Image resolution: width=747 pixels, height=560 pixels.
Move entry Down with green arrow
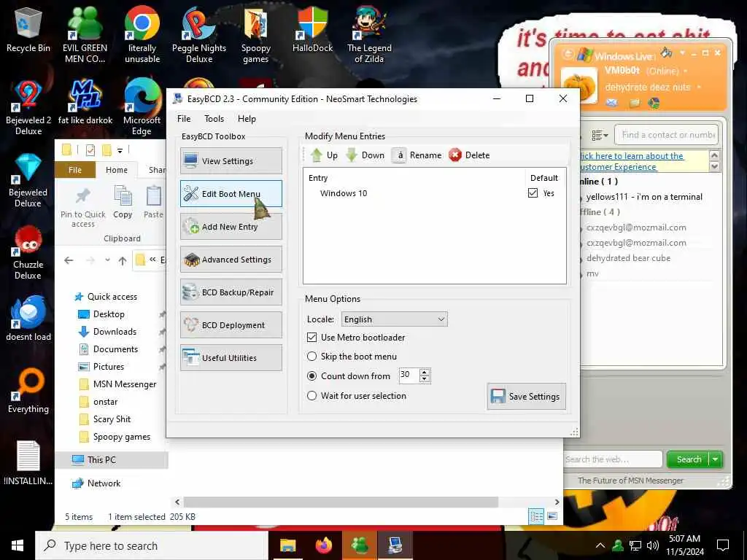[x=365, y=155]
